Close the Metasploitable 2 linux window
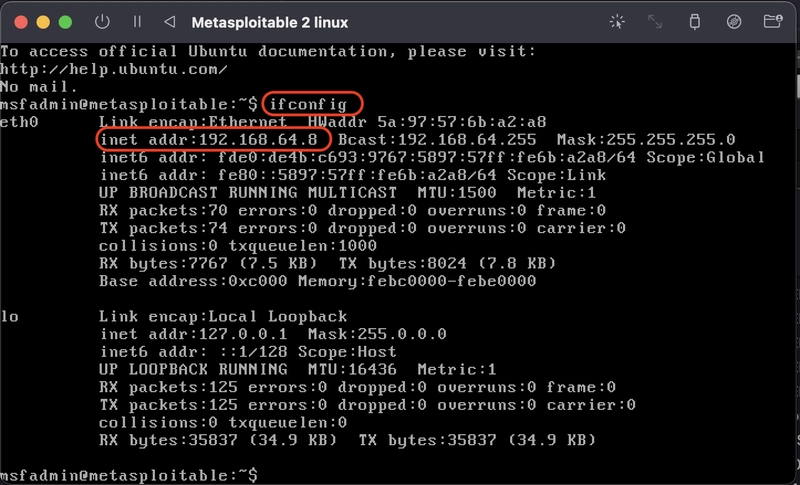Screen dimensions: 800x485 click(21, 22)
